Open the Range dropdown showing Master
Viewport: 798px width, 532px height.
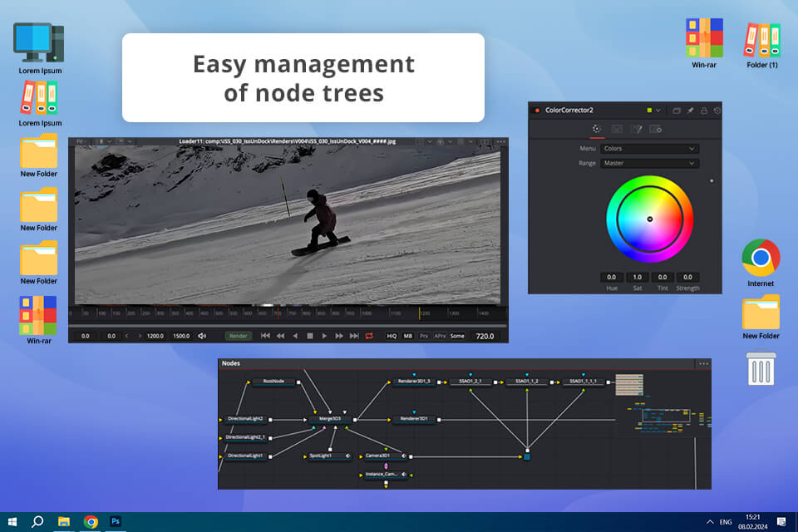pos(649,163)
